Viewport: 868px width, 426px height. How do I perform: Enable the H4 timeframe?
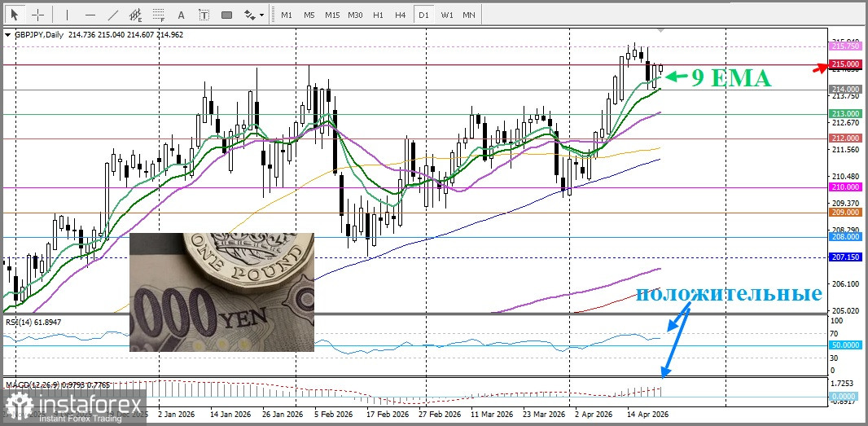pos(400,15)
